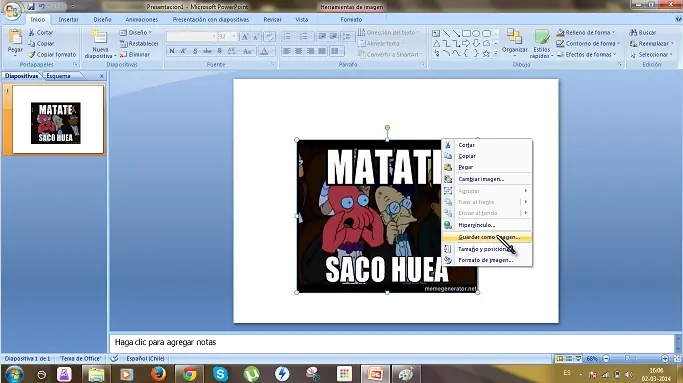Select the Copiar formato brush
The image size is (683, 383).
coord(52,54)
